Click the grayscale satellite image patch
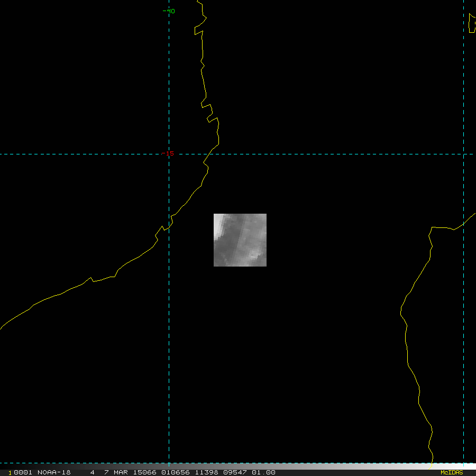The image size is (476, 476). (240, 240)
